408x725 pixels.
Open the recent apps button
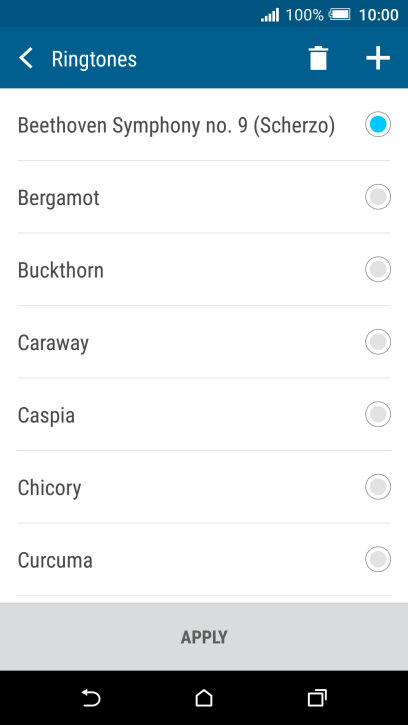(x=317, y=698)
